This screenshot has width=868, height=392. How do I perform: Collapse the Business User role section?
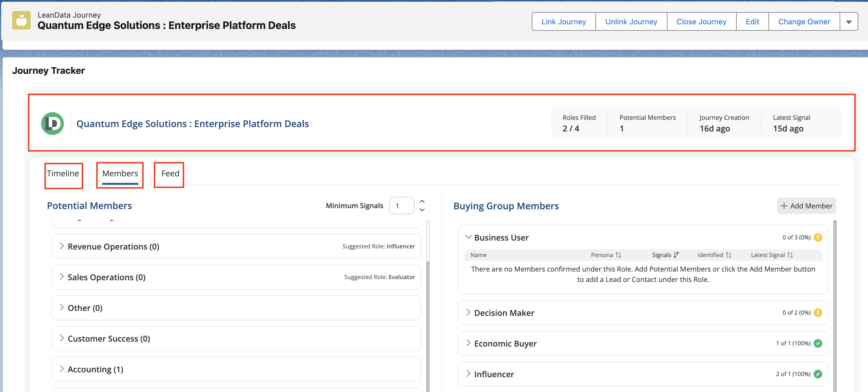click(468, 237)
